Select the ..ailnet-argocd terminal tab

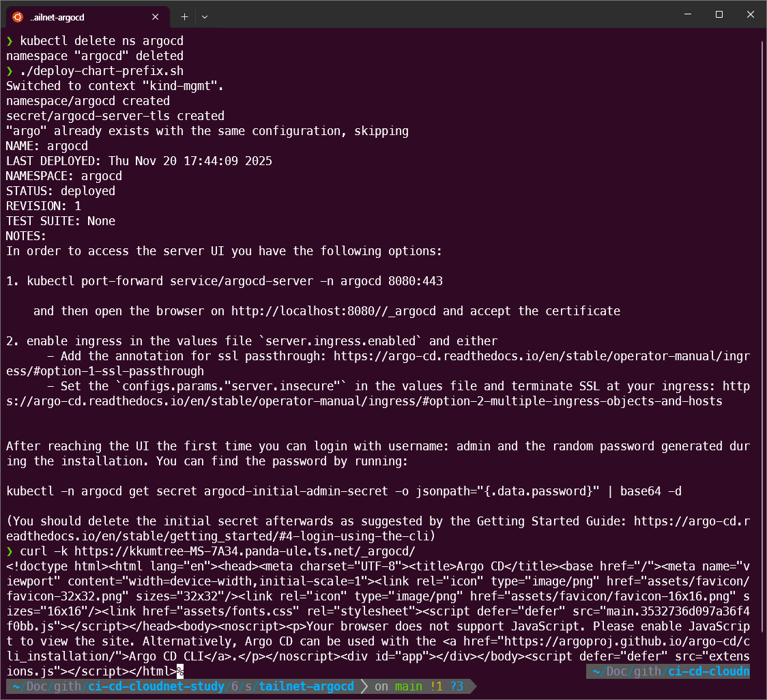pos(87,17)
